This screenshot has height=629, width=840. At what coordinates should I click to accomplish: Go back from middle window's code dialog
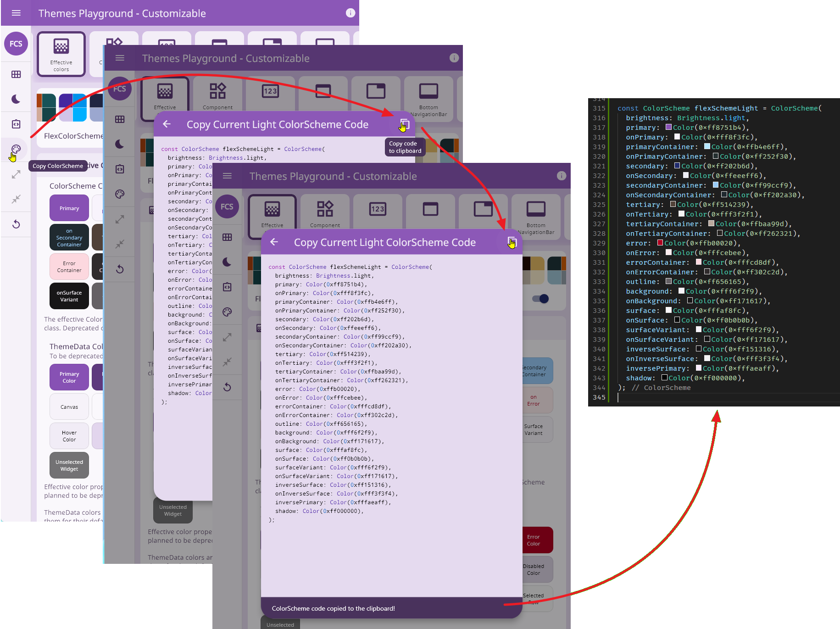pyautogui.click(x=167, y=124)
